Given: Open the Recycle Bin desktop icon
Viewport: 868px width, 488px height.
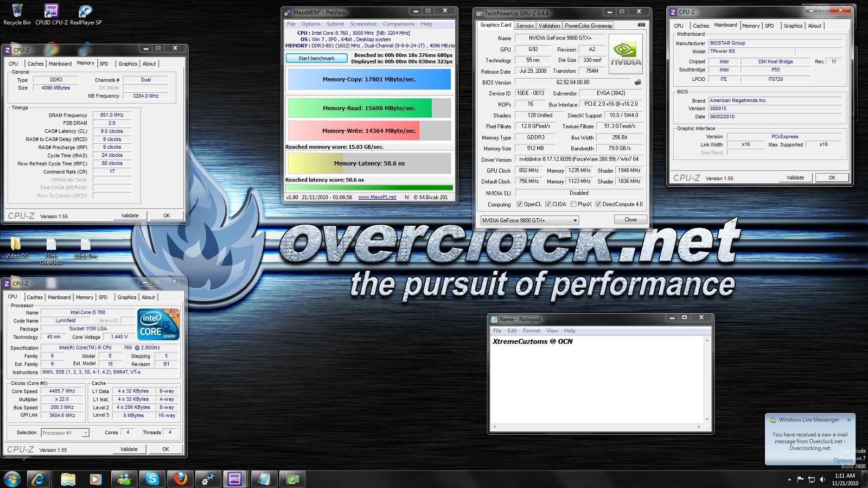Looking at the screenshot, I should tap(17, 15).
